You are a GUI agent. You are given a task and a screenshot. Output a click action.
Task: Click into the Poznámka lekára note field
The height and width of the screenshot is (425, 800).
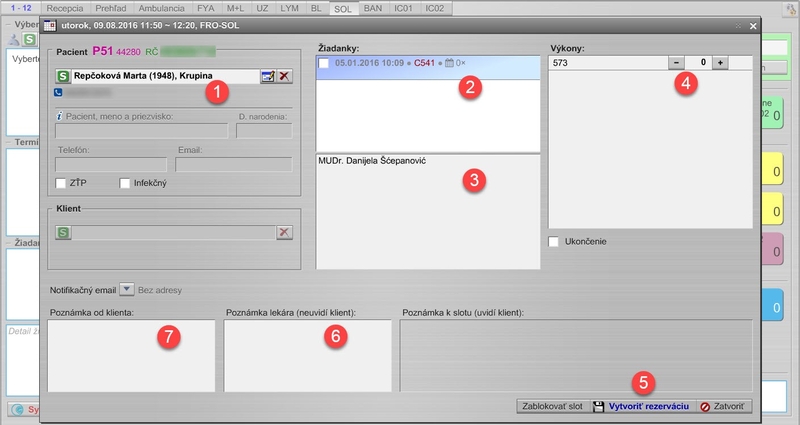[307, 356]
